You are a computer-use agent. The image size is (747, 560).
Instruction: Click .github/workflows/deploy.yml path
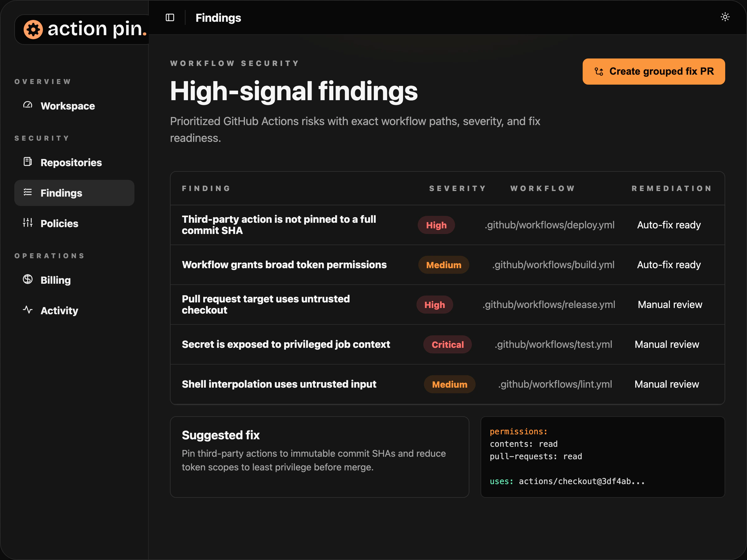549,225
